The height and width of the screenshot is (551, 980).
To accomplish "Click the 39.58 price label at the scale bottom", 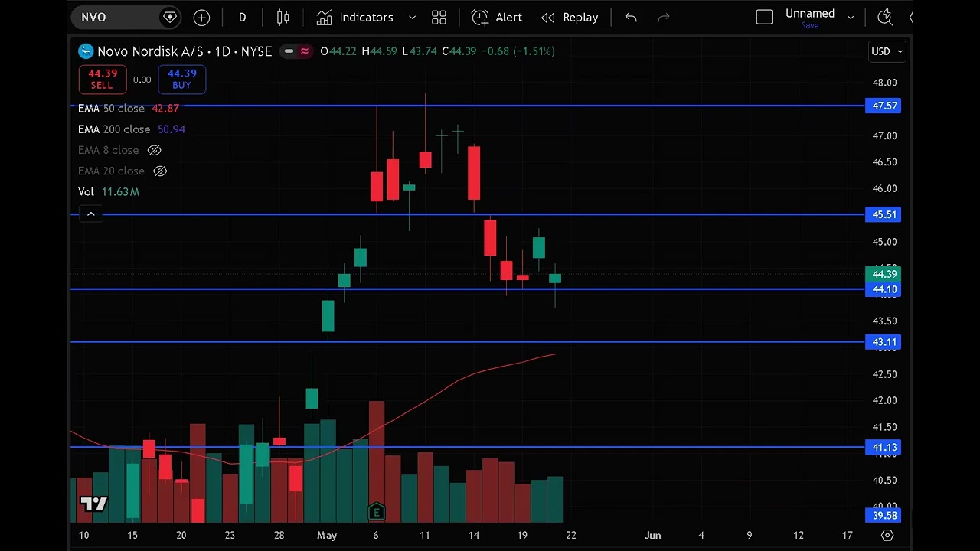I will pos(884,516).
